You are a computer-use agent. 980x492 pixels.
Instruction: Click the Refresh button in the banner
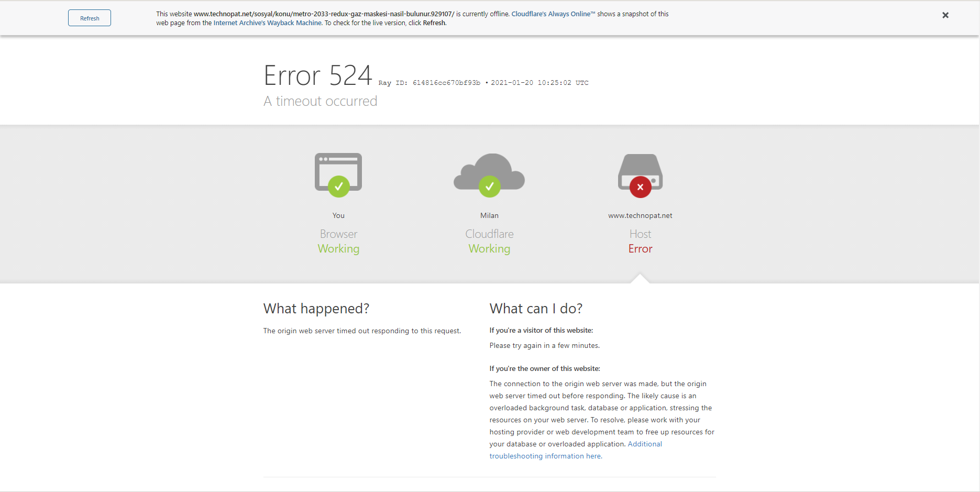90,18
